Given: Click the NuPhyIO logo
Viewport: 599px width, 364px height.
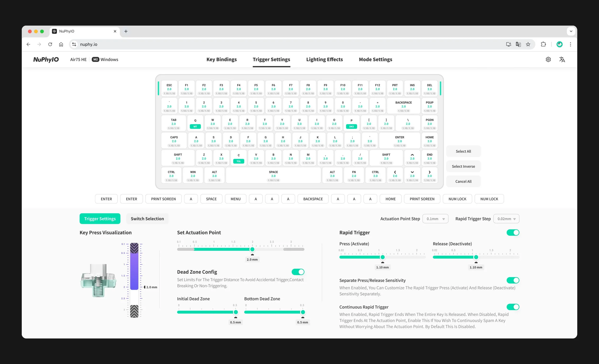Looking at the screenshot, I should coord(46,59).
